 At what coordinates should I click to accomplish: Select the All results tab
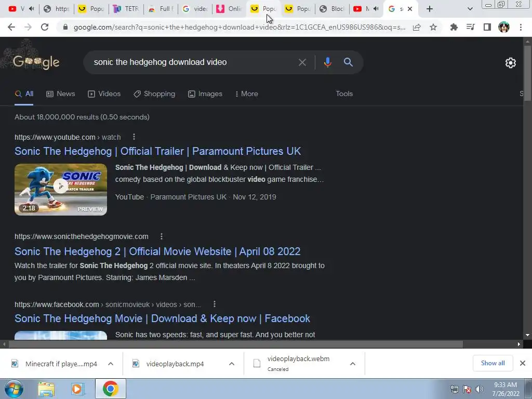[24, 94]
